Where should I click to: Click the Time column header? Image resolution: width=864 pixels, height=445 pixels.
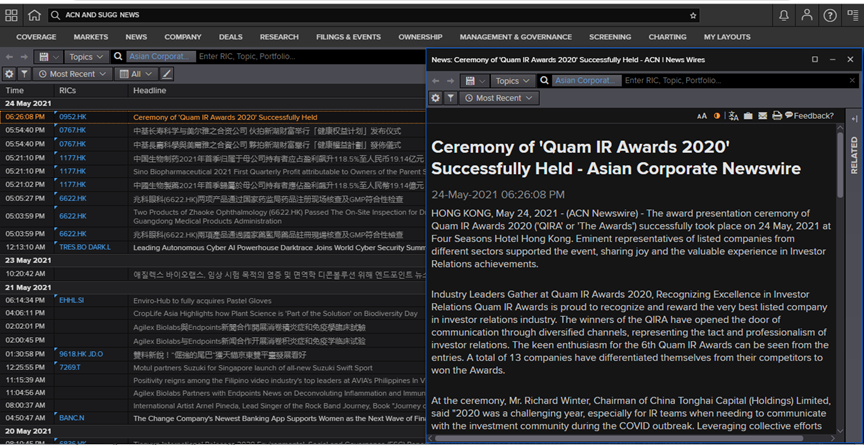(15, 90)
